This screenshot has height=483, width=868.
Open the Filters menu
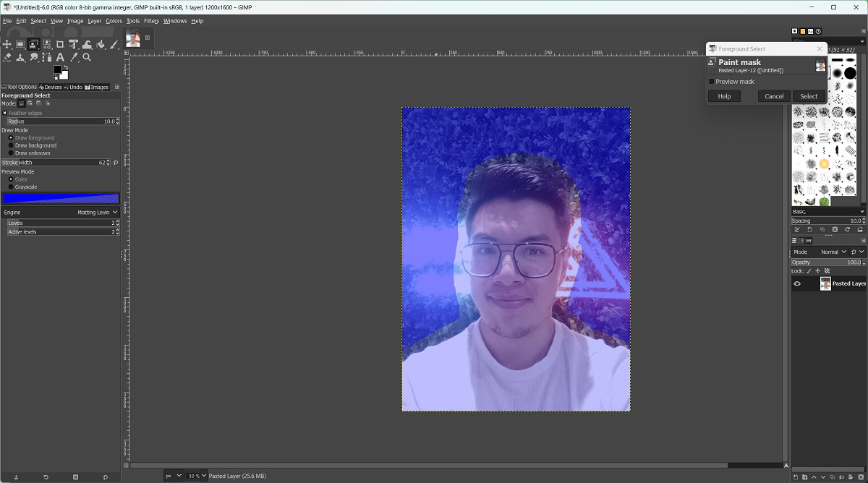pos(151,21)
